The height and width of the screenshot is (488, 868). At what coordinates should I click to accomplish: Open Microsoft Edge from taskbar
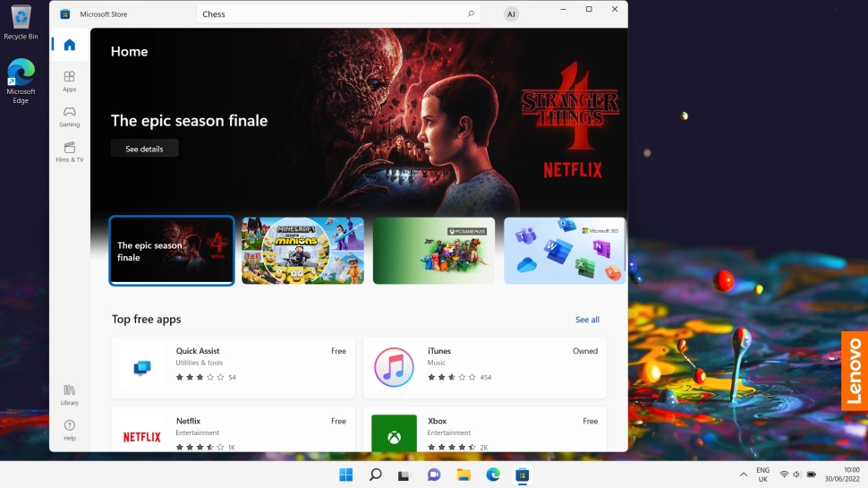pyautogui.click(x=493, y=475)
